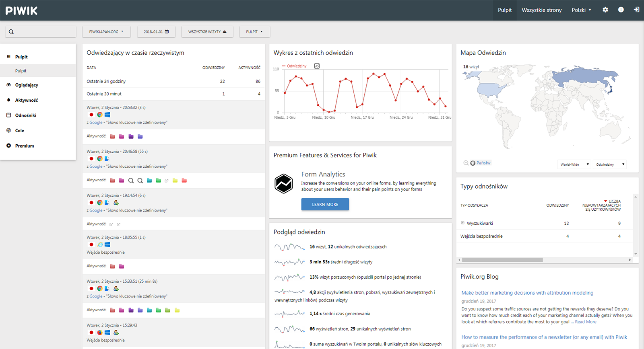Open the info icon in the header
This screenshot has height=349, width=644.
(x=621, y=10)
